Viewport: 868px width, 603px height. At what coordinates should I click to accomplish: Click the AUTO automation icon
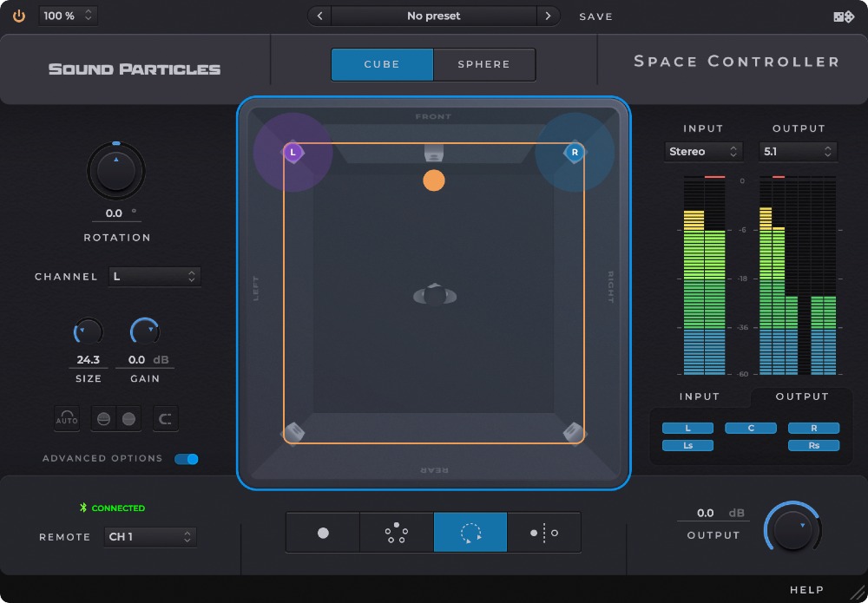click(66, 418)
